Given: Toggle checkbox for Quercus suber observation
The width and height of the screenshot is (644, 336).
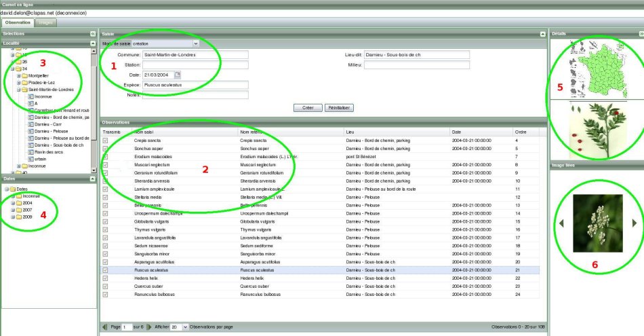Looking at the screenshot, I should [x=105, y=286].
